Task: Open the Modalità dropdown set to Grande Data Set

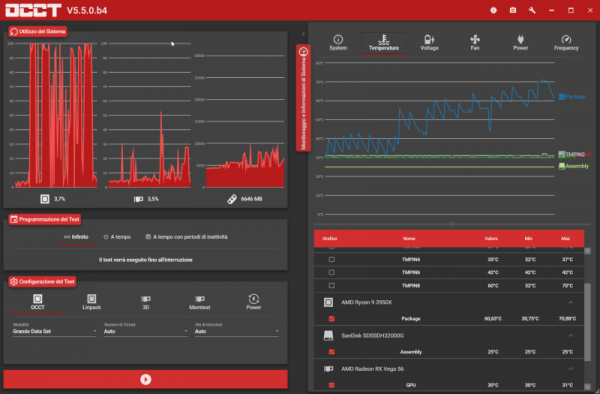Action: point(54,331)
